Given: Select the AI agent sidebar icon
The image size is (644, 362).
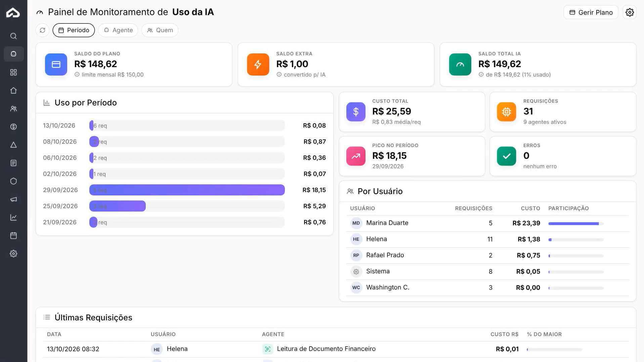Looking at the screenshot, I should pos(13,54).
